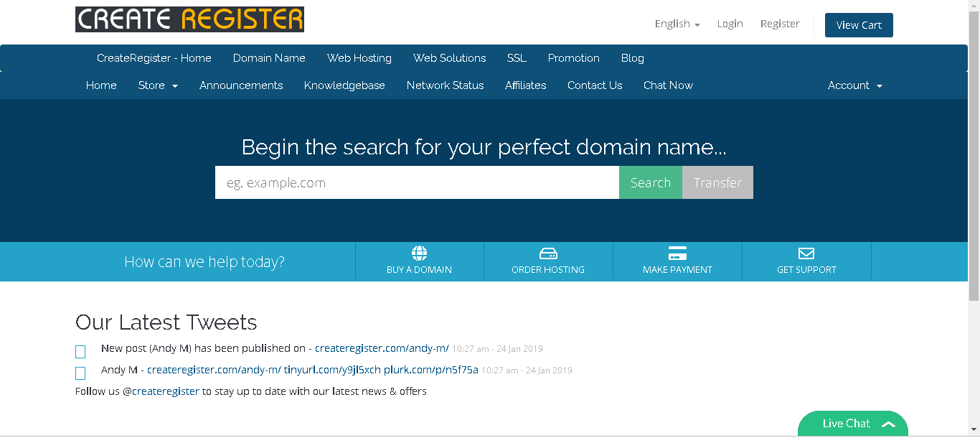Open the English language dropdown
Viewport: 980px width, 438px height.
[x=677, y=24]
